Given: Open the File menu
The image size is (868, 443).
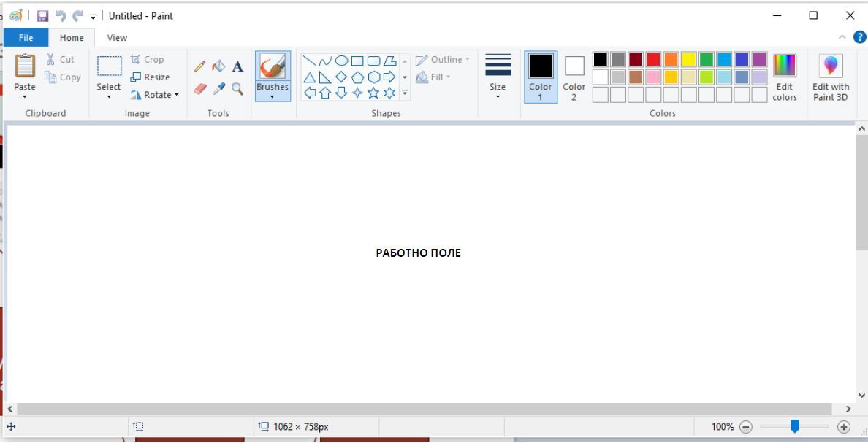Looking at the screenshot, I should pos(26,38).
